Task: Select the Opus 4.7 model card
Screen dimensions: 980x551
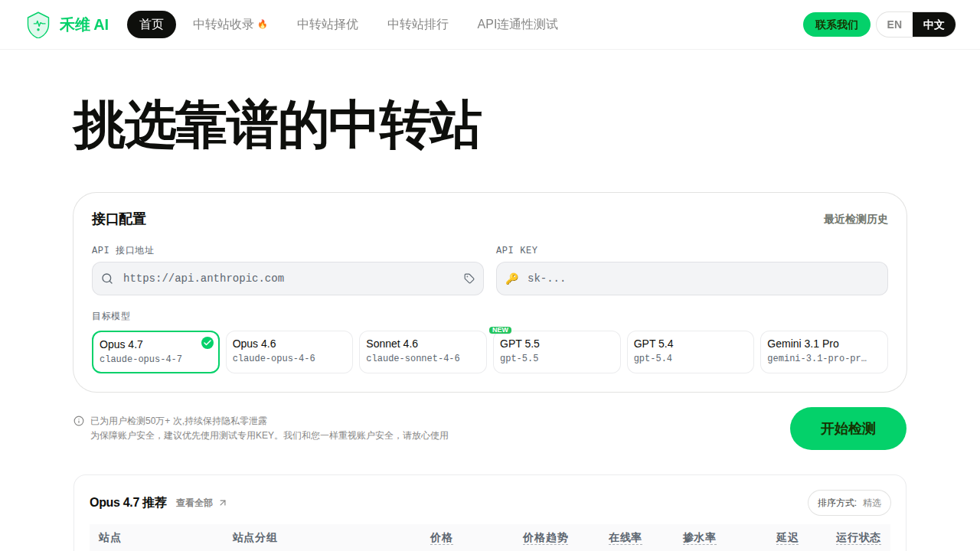Action: (x=155, y=352)
